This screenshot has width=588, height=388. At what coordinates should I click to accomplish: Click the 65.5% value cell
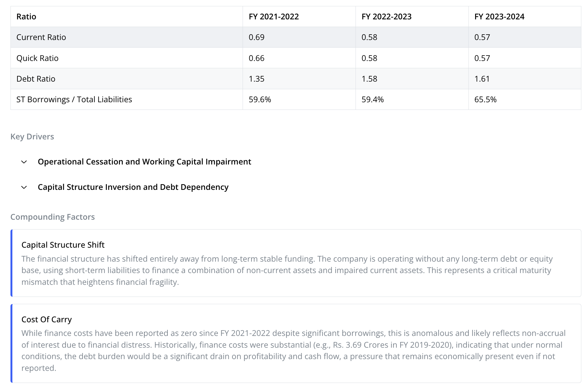click(x=525, y=99)
